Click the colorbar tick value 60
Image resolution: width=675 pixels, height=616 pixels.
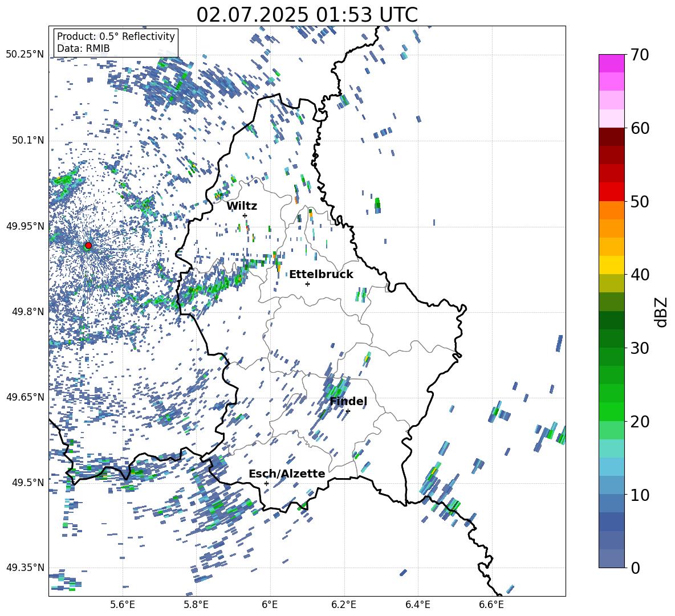point(640,128)
